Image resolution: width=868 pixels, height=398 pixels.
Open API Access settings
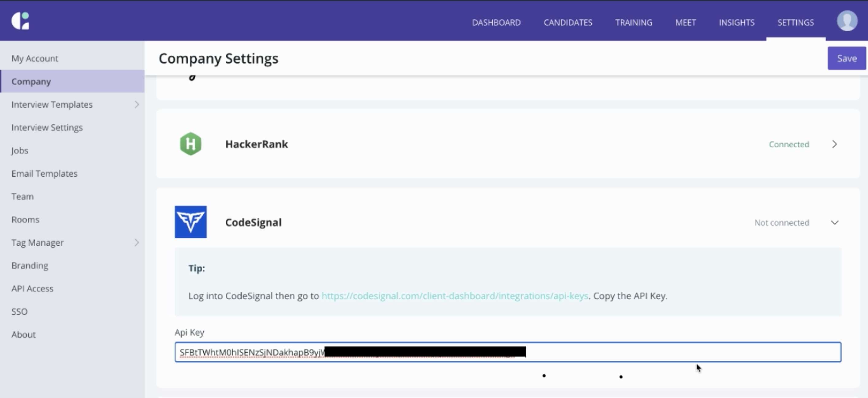coord(32,288)
